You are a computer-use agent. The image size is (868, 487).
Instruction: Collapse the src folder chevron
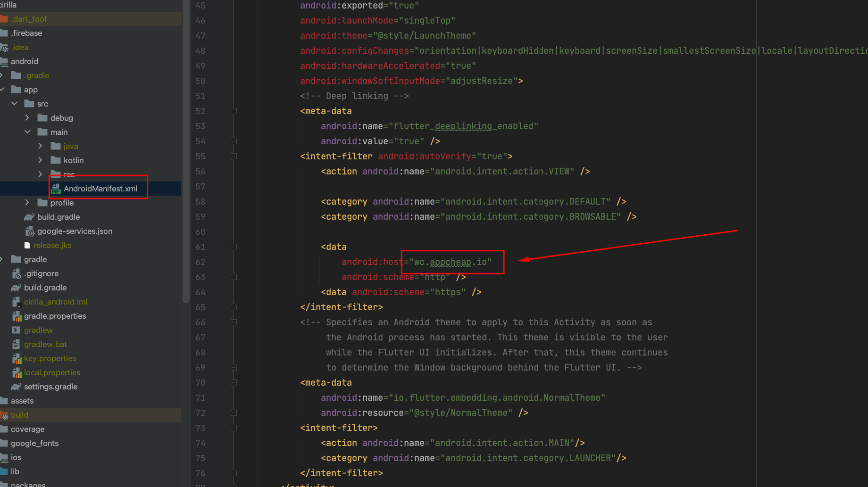pyautogui.click(x=15, y=103)
